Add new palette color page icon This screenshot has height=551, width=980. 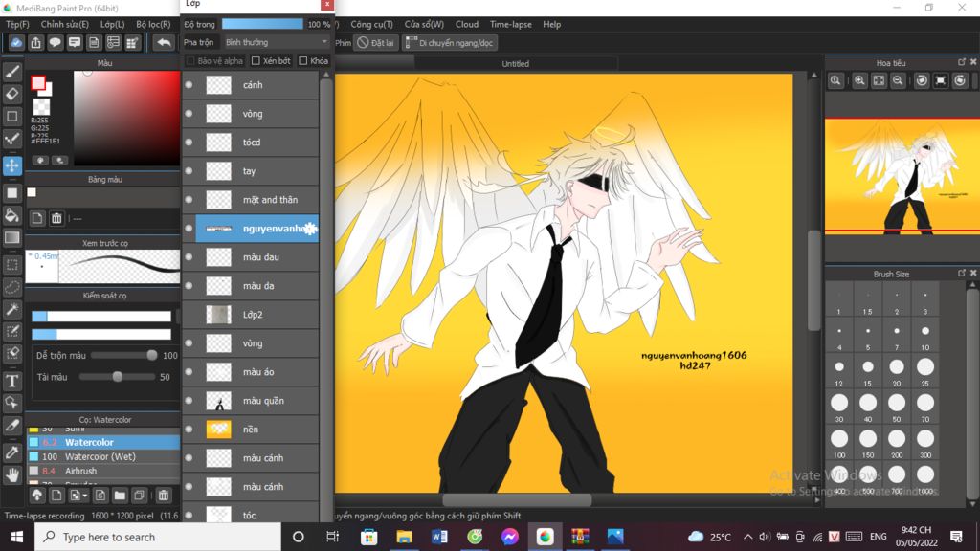tap(37, 218)
